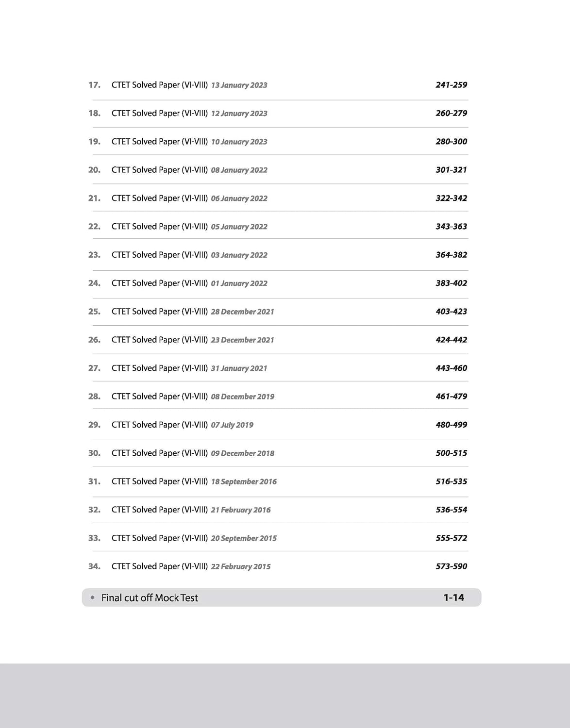Click page range 343-363
570x728 pixels.
click(451, 227)
